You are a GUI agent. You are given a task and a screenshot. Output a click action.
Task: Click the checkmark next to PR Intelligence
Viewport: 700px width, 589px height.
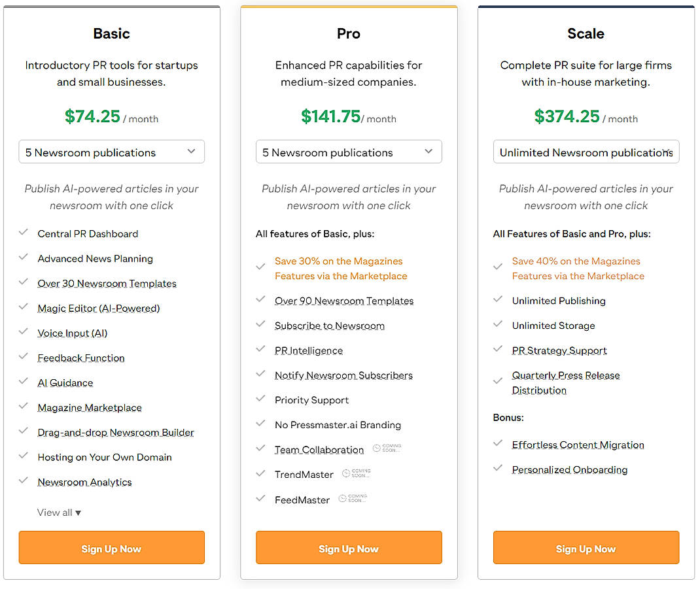click(x=261, y=350)
